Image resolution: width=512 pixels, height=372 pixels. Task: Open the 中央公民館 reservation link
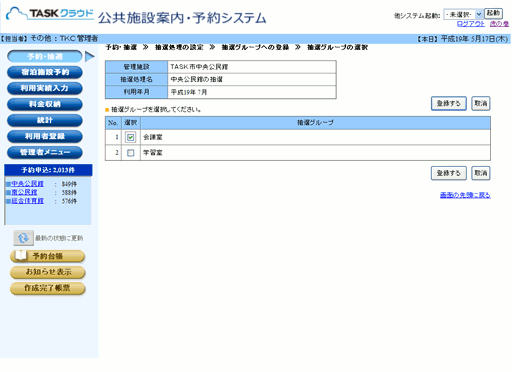click(x=27, y=184)
